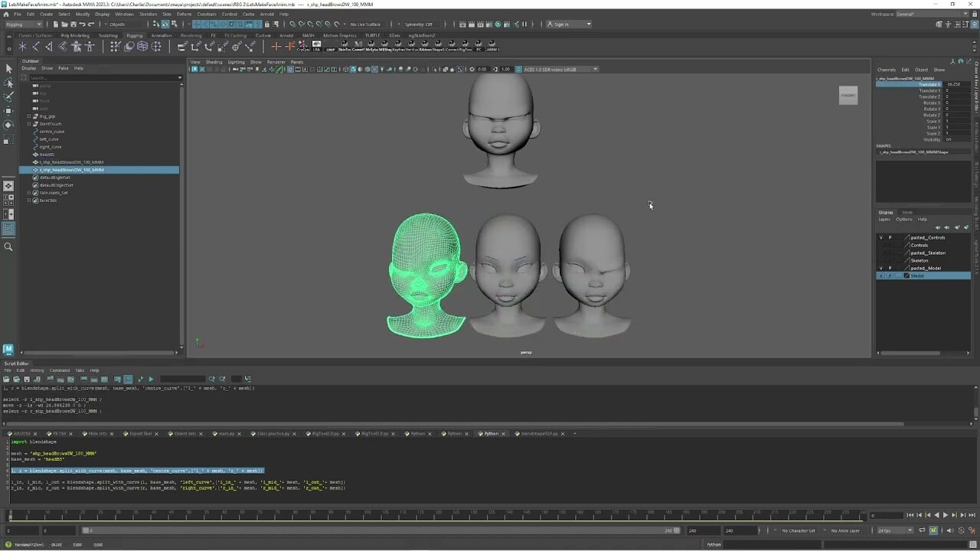
Task: Expand the Rig_grp node in the Outliner
Action: coord(28,116)
